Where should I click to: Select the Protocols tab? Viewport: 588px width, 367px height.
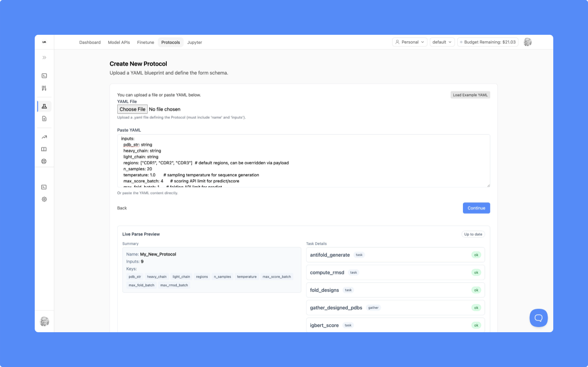171,42
